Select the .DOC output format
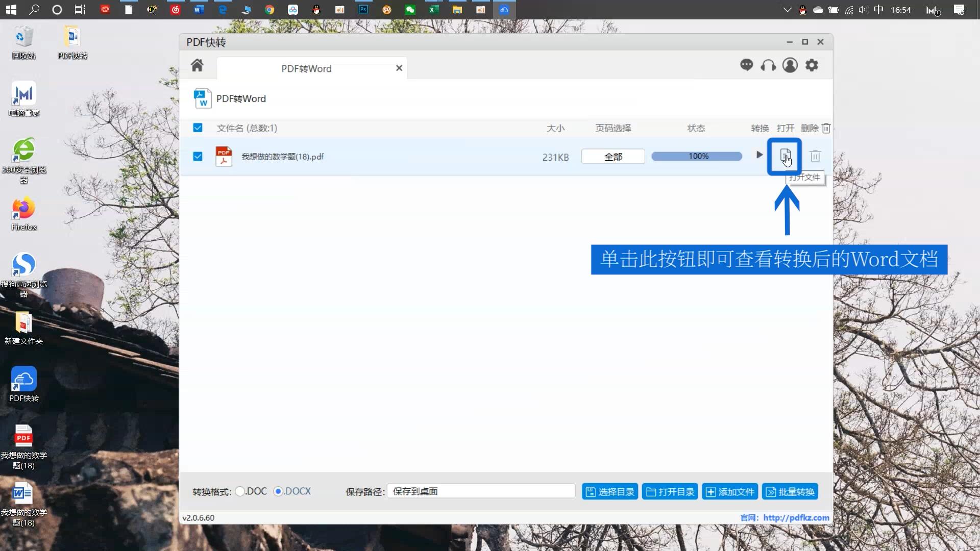The height and width of the screenshot is (551, 980). pyautogui.click(x=240, y=491)
